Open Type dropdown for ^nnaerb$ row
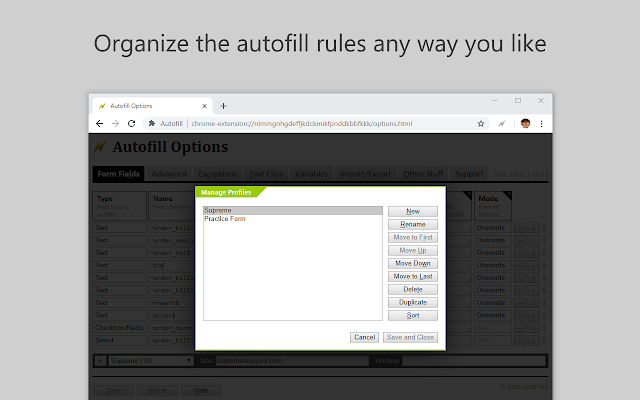Image resolution: width=640 pixels, height=400 pixels. pyautogui.click(x=119, y=303)
